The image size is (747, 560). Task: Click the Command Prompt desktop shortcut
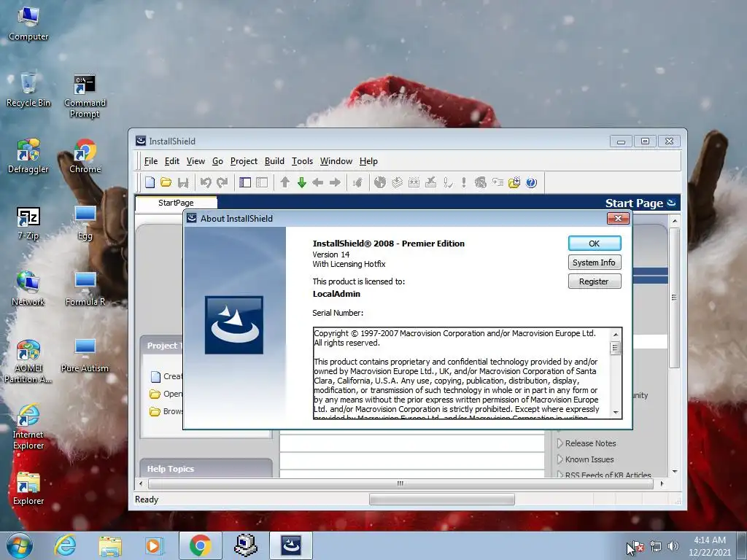(x=85, y=96)
